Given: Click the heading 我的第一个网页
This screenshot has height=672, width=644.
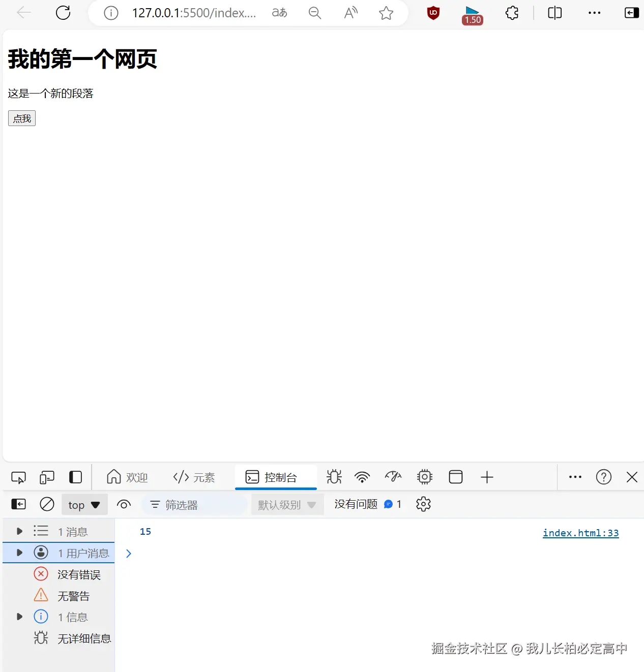Looking at the screenshot, I should click(82, 59).
